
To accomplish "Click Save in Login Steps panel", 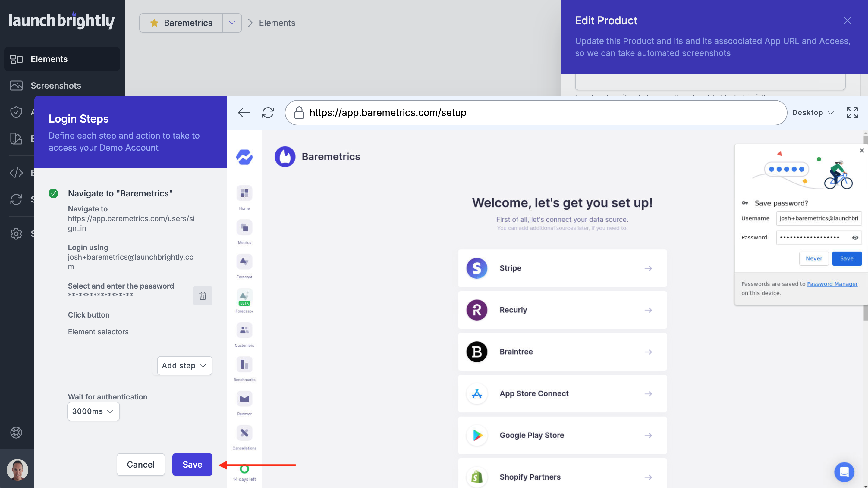I will 192,465.
